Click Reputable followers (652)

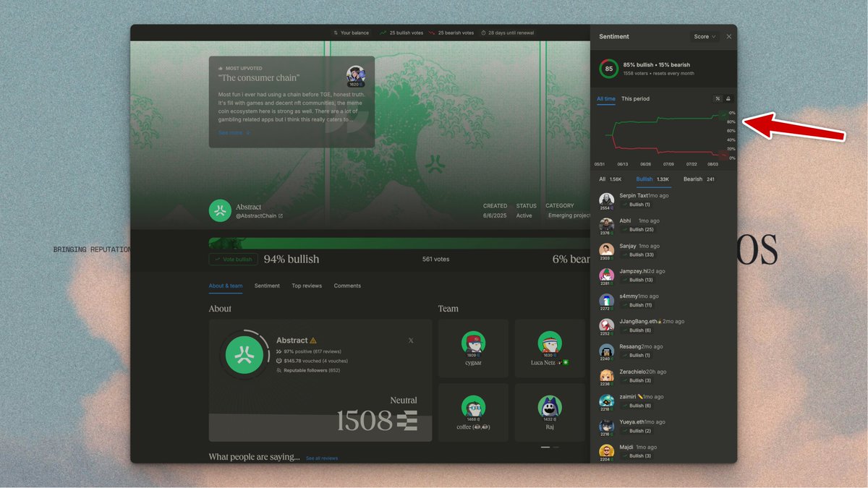[308, 370]
